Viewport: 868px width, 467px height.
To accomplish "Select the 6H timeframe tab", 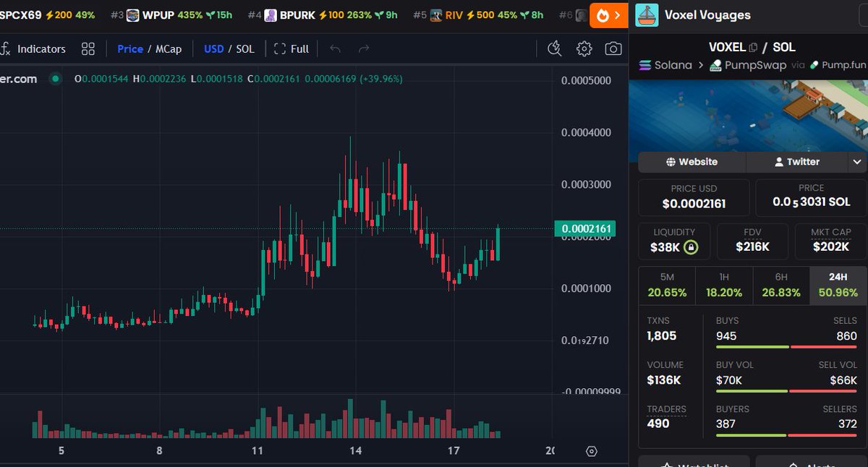I will click(781, 286).
